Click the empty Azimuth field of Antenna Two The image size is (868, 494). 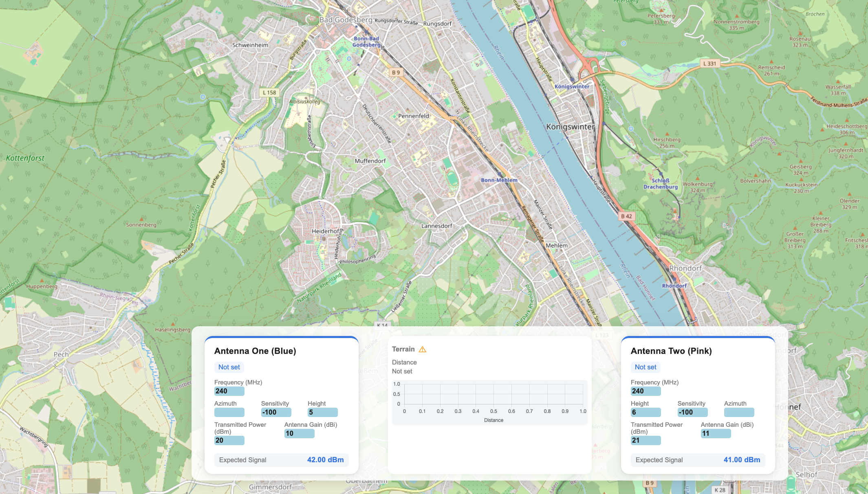pyautogui.click(x=739, y=412)
